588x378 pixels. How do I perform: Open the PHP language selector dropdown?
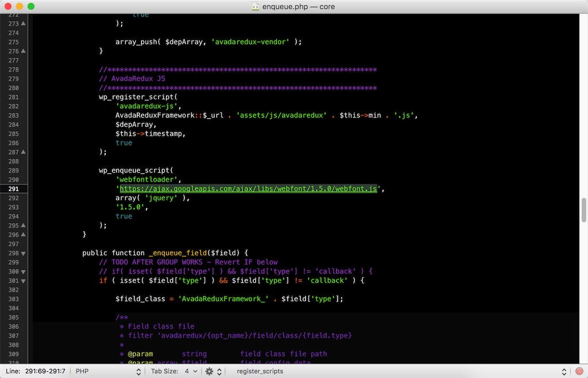[108, 371]
